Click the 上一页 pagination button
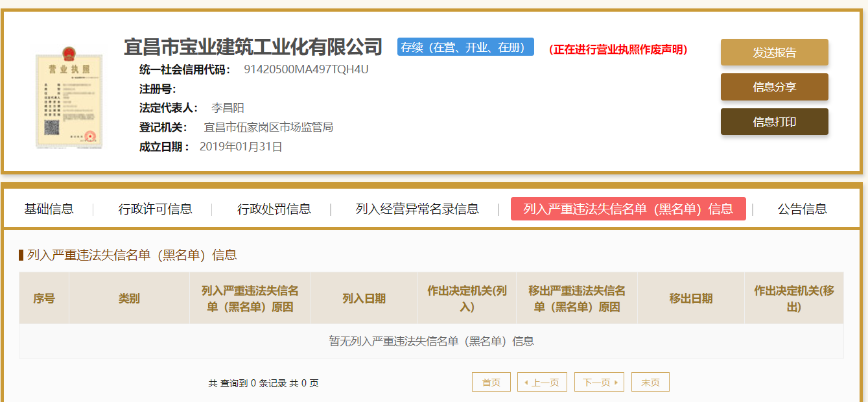Screen dimensions: 868x402 tap(542, 382)
